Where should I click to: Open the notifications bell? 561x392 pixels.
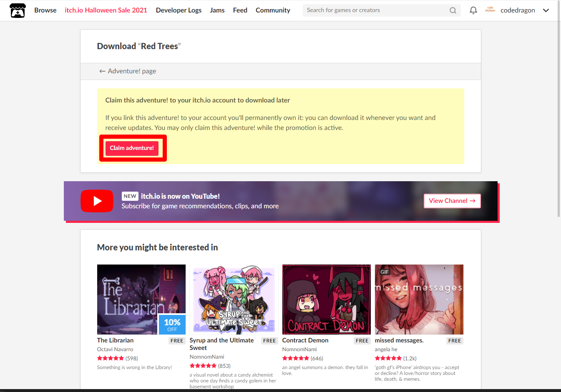pyautogui.click(x=473, y=10)
